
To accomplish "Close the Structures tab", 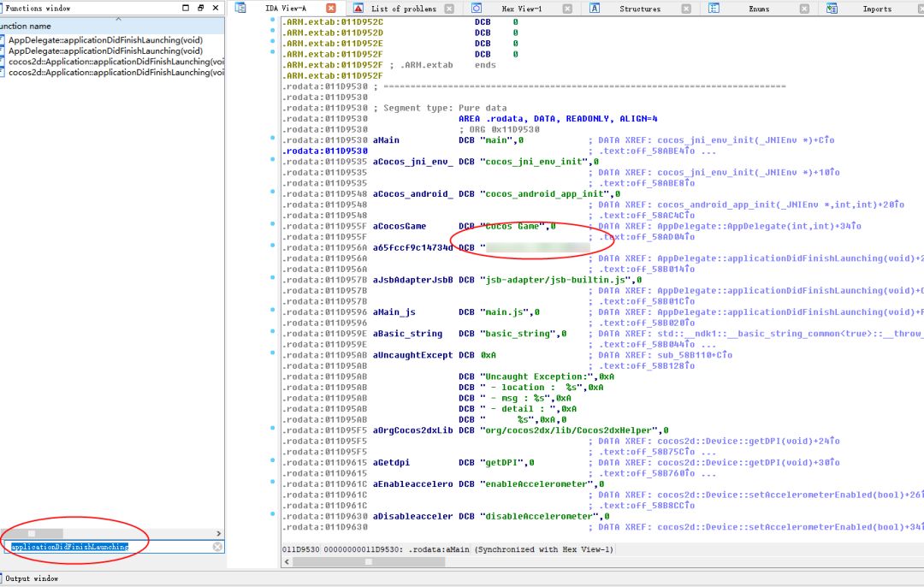I will click(687, 9).
